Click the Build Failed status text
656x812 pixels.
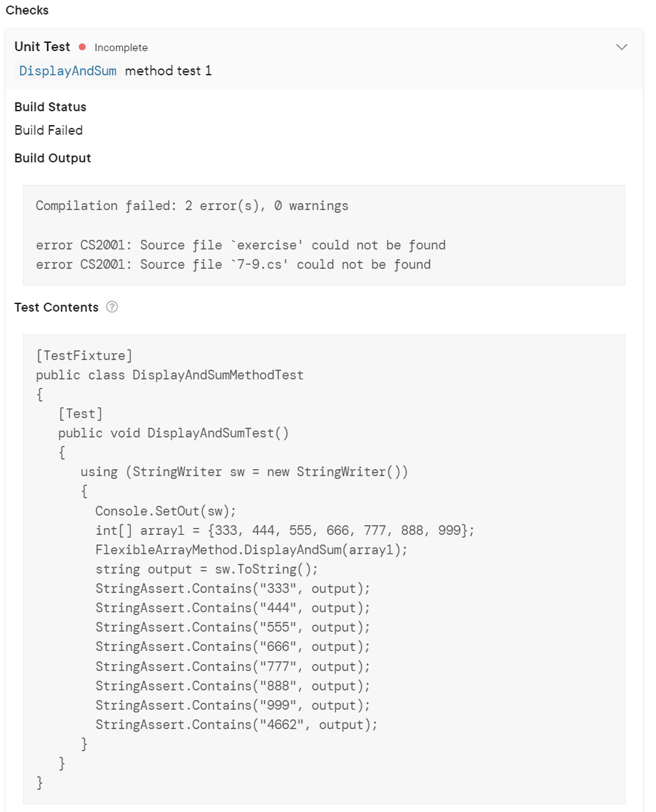click(48, 130)
